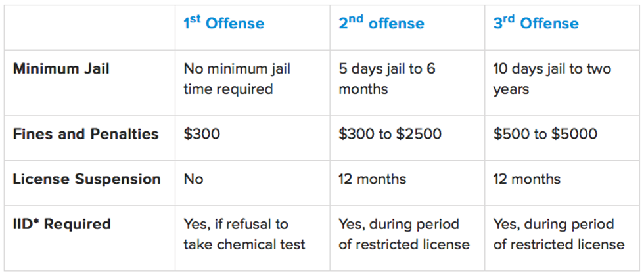Image resolution: width=644 pixels, height=279 pixels.
Task: Click the 'No' license suspension cell
Action: (x=194, y=179)
